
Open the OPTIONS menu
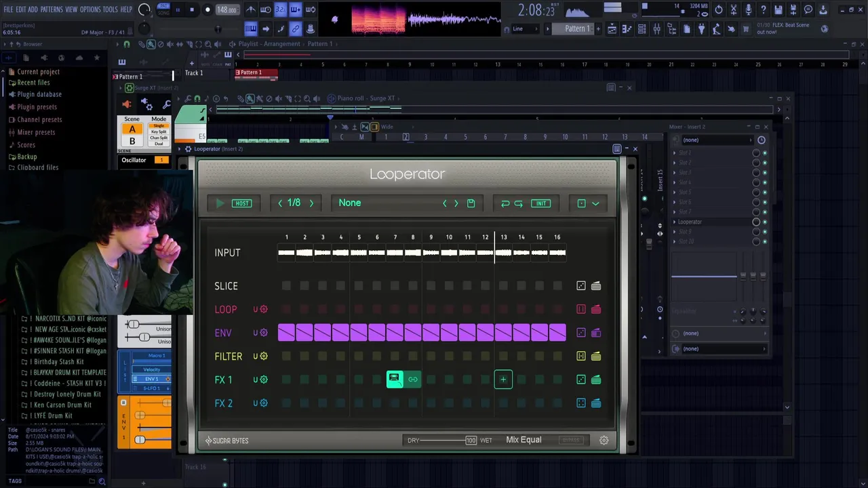(x=90, y=9)
